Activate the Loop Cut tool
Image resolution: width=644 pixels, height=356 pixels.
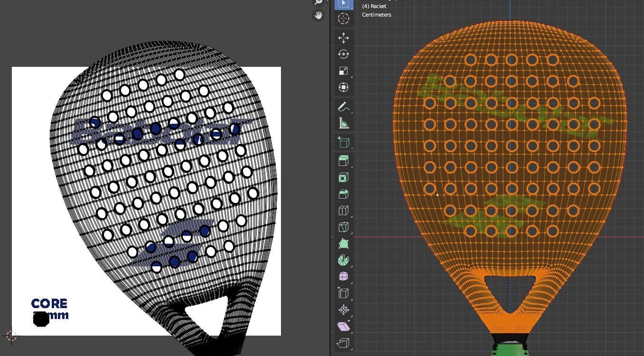(343, 210)
